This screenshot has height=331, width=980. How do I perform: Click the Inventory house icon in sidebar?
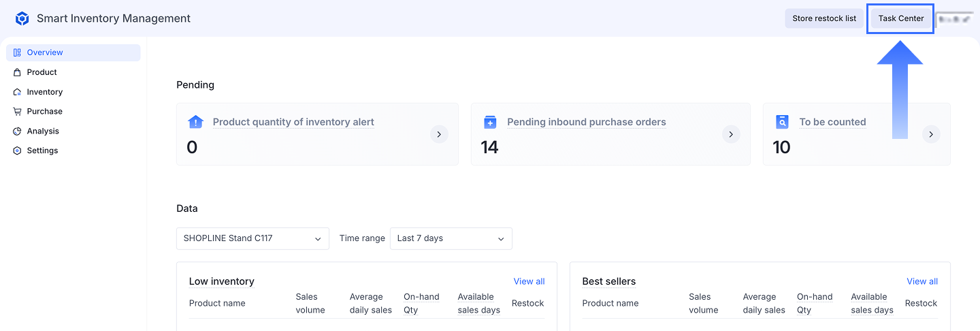(18, 92)
